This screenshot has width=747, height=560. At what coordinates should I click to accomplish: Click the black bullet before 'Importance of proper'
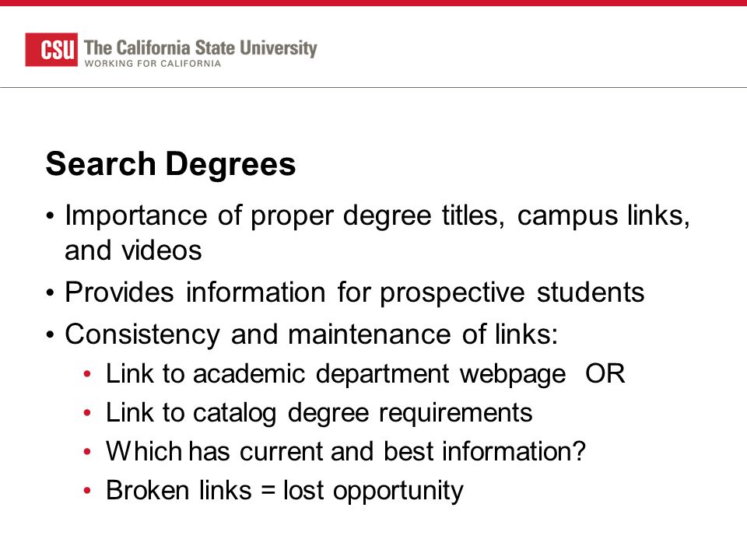[x=51, y=215]
